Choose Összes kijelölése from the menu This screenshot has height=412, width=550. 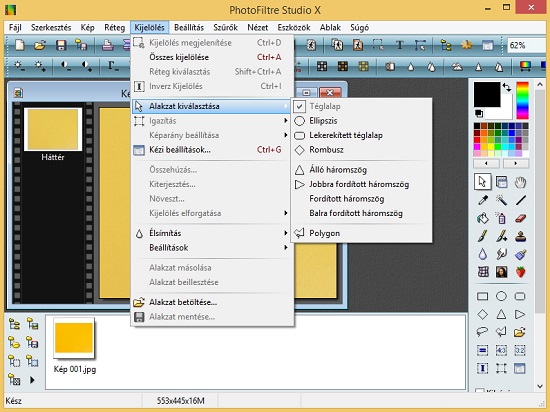coord(212,57)
